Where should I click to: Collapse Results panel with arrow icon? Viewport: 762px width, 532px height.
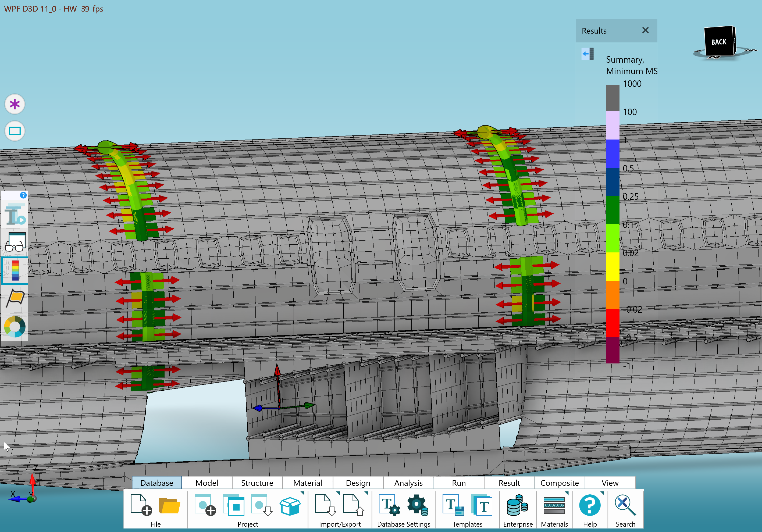[587, 54]
